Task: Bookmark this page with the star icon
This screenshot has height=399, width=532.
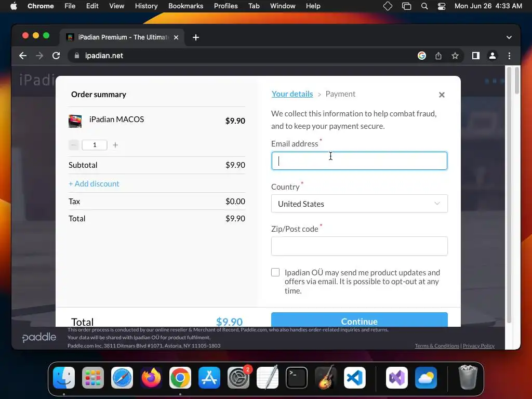Action: tap(455, 56)
